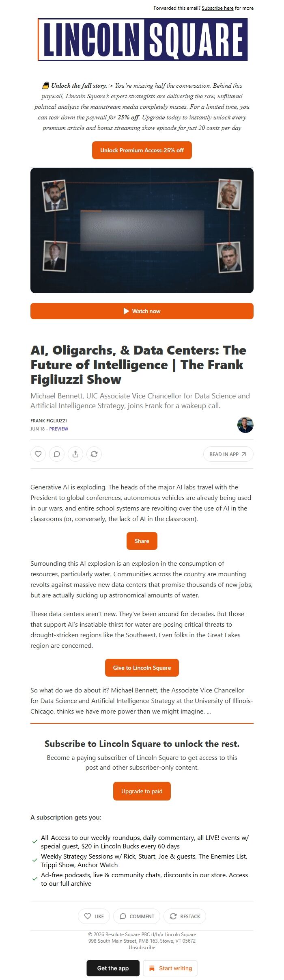Click the RESTACK button at bottom
Viewport: 284px width, 980px height.
click(185, 916)
